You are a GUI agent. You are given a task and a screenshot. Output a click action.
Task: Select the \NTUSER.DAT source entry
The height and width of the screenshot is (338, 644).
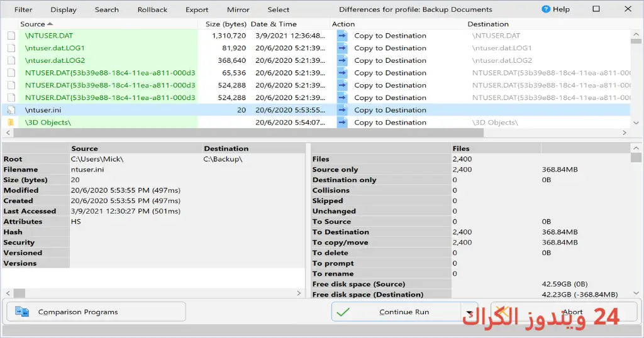point(49,36)
